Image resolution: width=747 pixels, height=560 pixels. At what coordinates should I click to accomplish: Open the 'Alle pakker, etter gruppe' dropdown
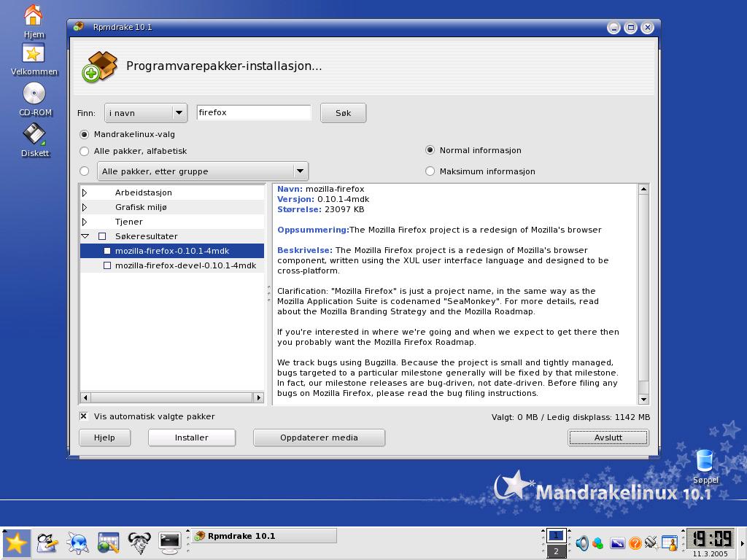(203, 171)
